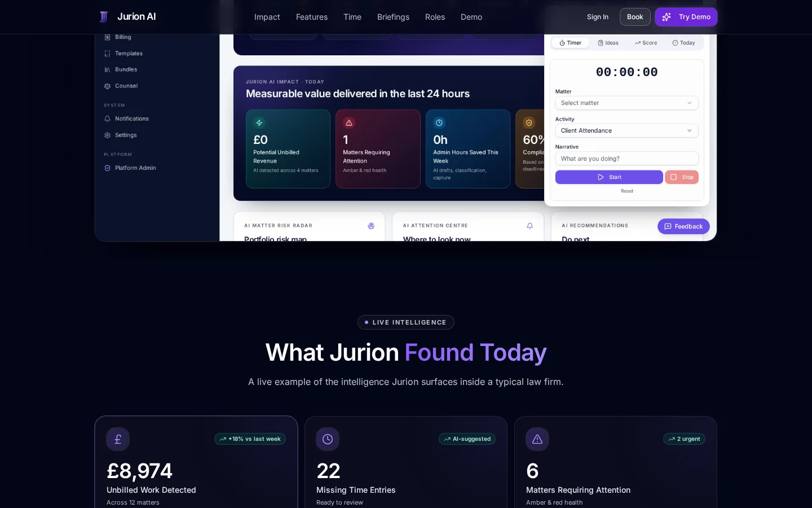This screenshot has width=812, height=508.
Task: Click the Platform Admin shield icon
Action: pyautogui.click(x=107, y=168)
